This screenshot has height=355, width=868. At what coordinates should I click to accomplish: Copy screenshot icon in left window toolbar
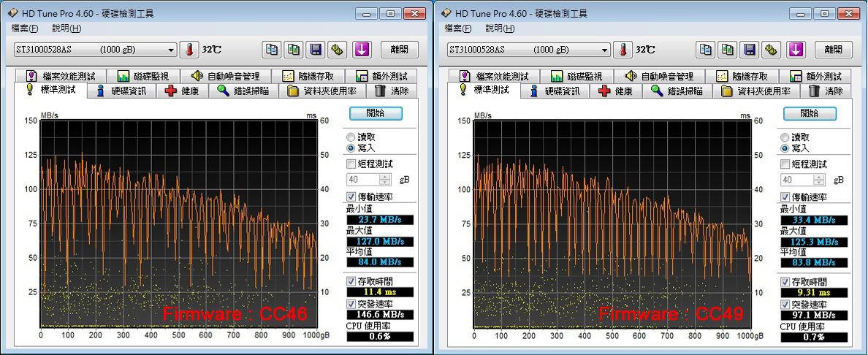pyautogui.click(x=294, y=49)
